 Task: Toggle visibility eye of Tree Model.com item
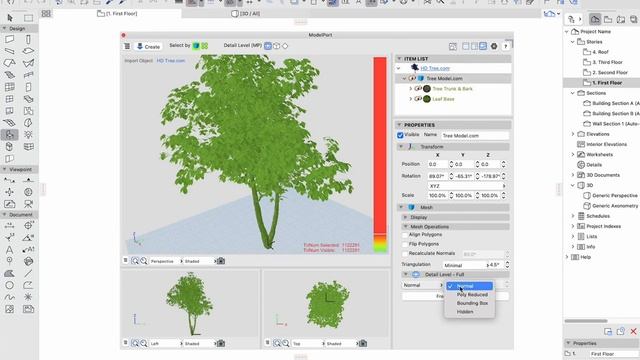[412, 78]
